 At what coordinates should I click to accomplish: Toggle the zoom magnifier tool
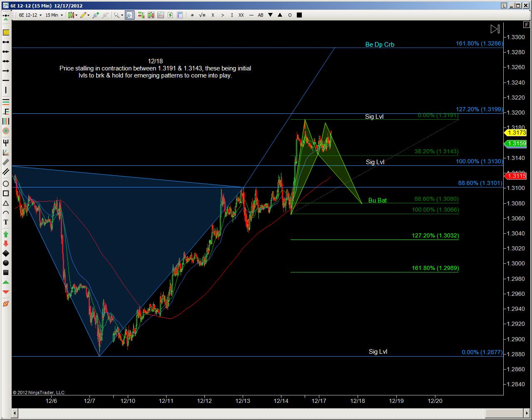click(129, 15)
